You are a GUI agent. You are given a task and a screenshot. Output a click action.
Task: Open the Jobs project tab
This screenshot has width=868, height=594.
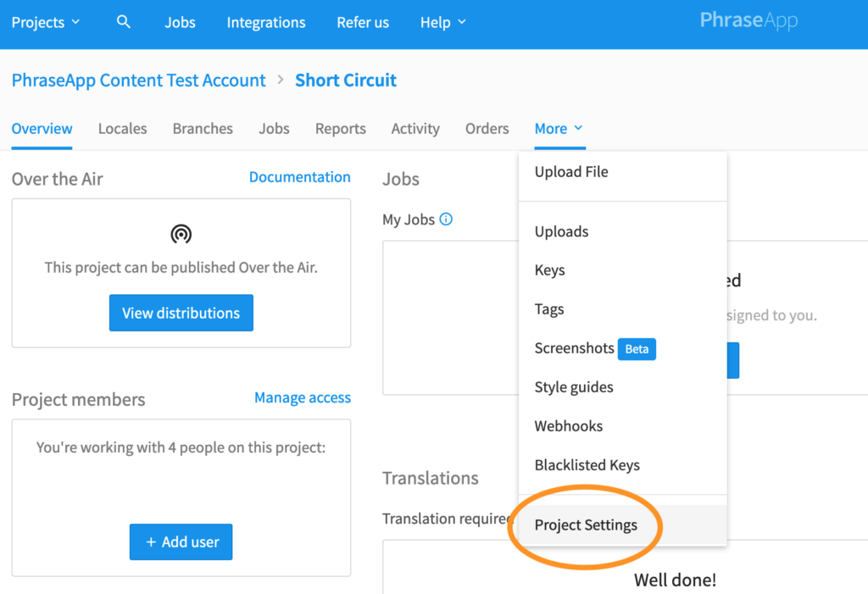[274, 129]
